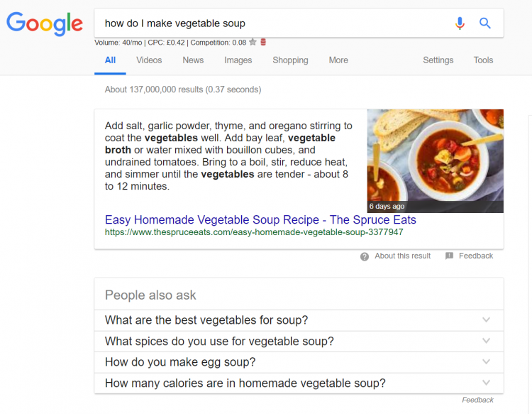Viewport: 532px width, 414px height.
Task: Click the red database icon beside Competition
Action: click(x=263, y=43)
